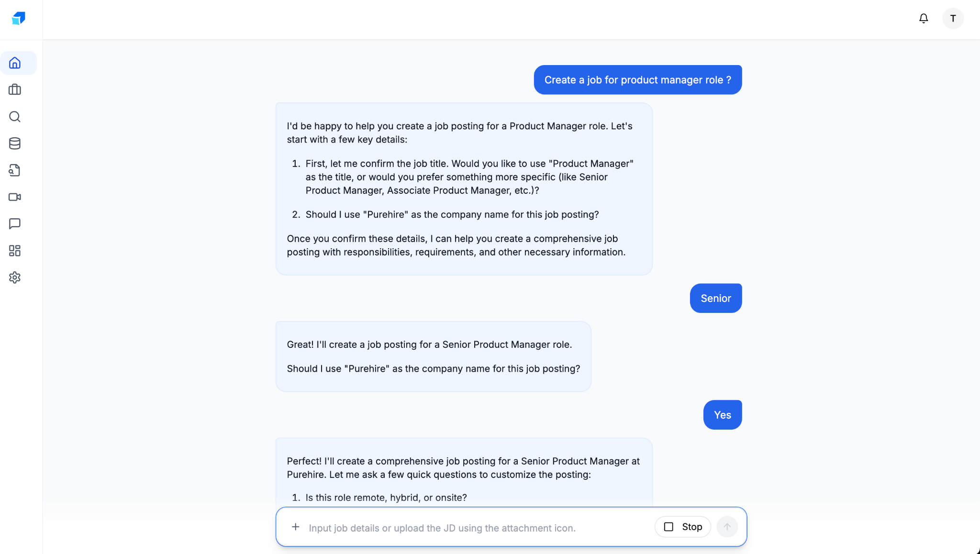Image resolution: width=980 pixels, height=554 pixels.
Task: Open the Search tool
Action: click(15, 116)
